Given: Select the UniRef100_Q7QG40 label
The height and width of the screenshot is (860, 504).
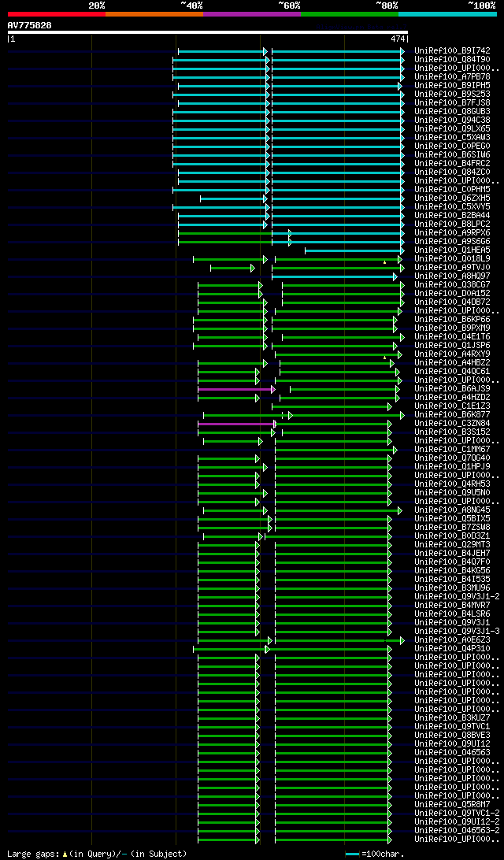Looking at the screenshot, I should click(x=453, y=458).
